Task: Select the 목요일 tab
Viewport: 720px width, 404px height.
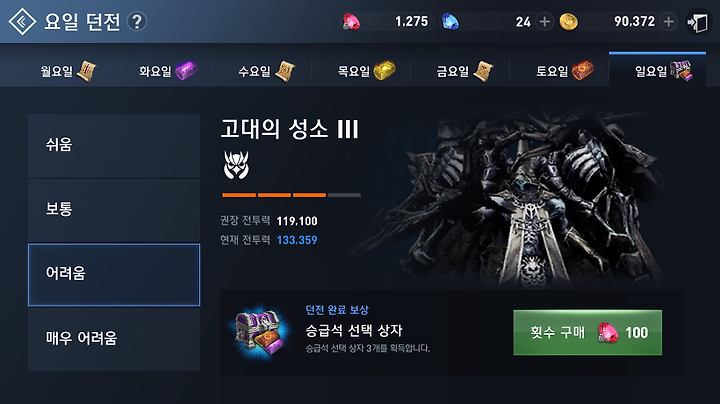Action: coord(366,71)
